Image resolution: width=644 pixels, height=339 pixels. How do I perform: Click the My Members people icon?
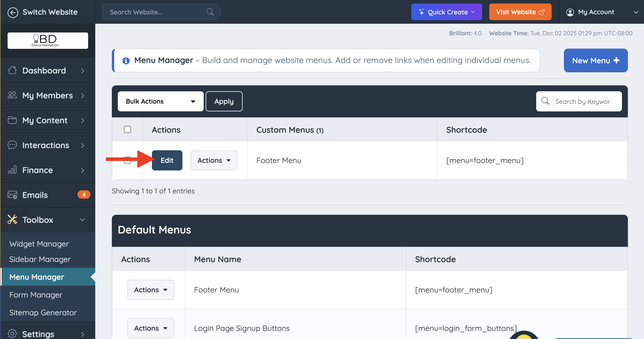tap(12, 95)
